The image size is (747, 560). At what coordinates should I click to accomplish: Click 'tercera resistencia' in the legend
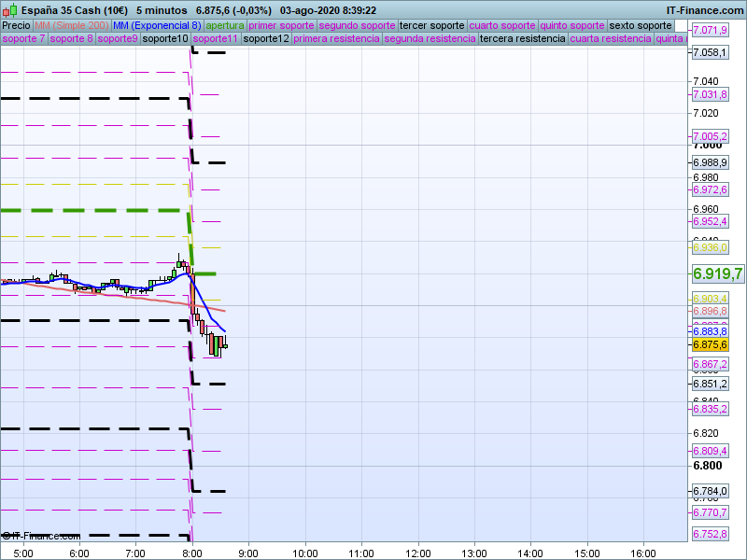[522, 39]
